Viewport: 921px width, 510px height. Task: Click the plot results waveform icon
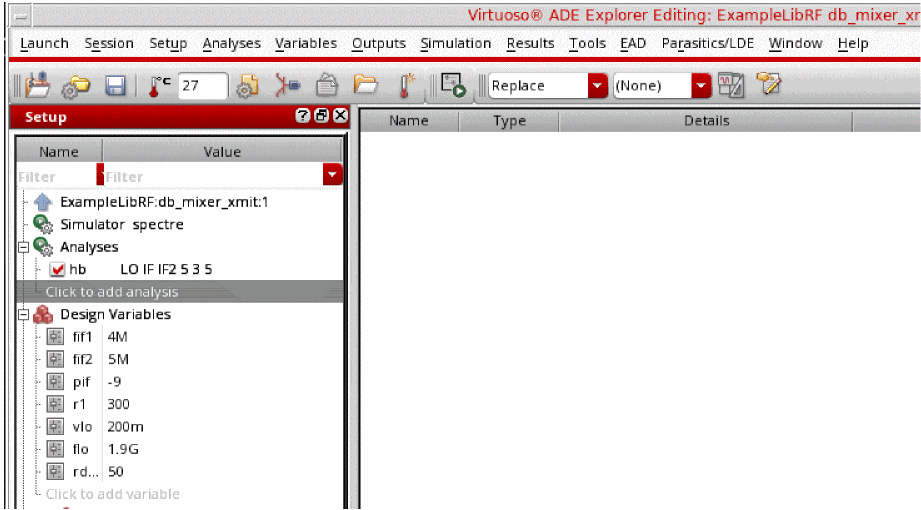tap(731, 86)
